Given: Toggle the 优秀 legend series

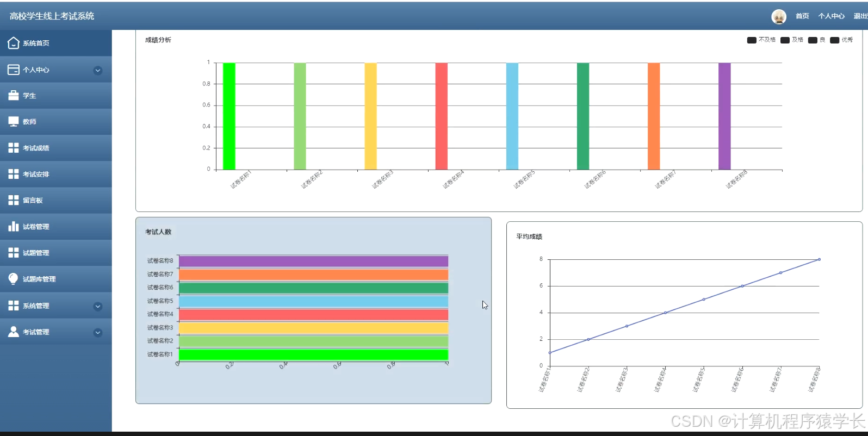Looking at the screenshot, I should click(x=842, y=40).
